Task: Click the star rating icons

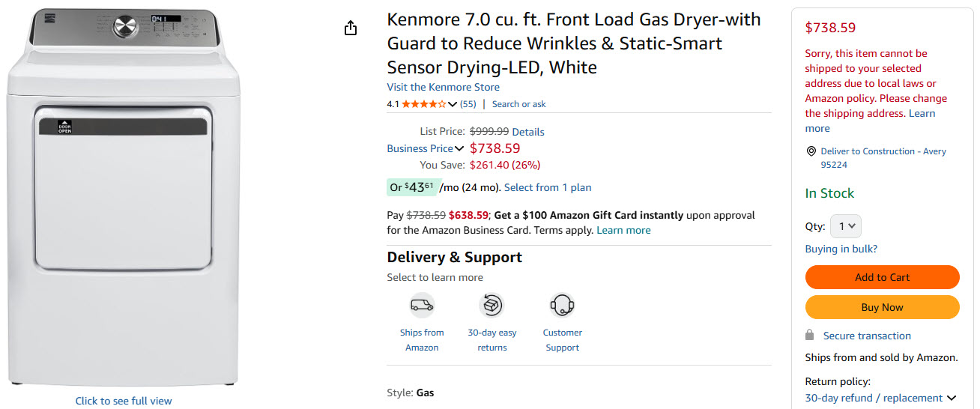Action: (x=424, y=104)
